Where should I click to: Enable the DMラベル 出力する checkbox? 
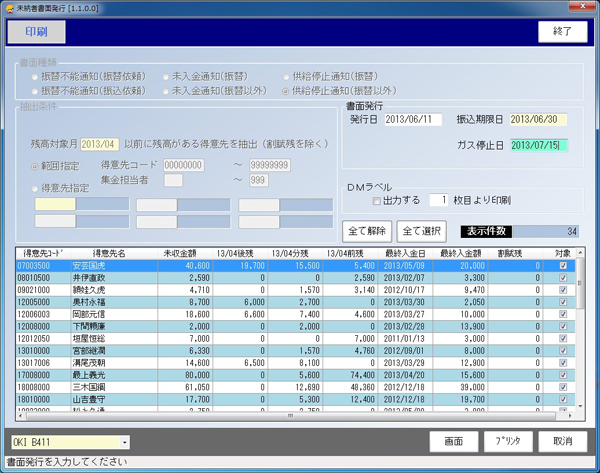point(376,201)
